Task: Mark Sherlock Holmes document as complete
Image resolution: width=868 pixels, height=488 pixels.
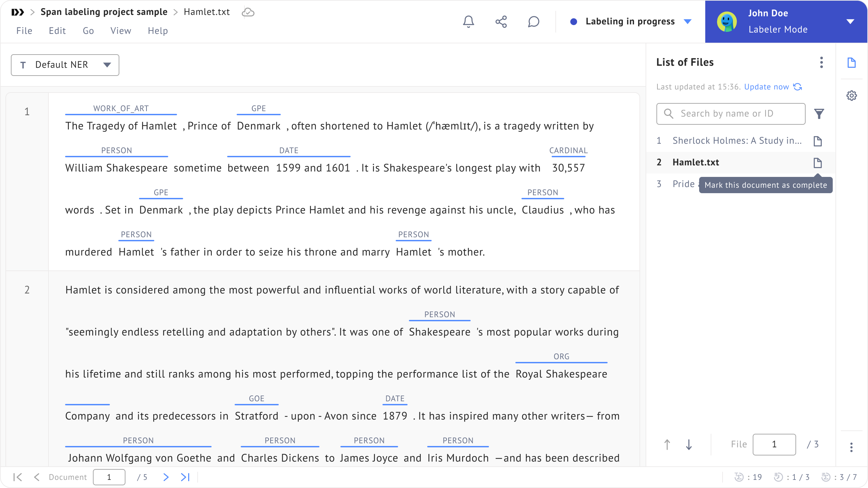Action: (818, 141)
